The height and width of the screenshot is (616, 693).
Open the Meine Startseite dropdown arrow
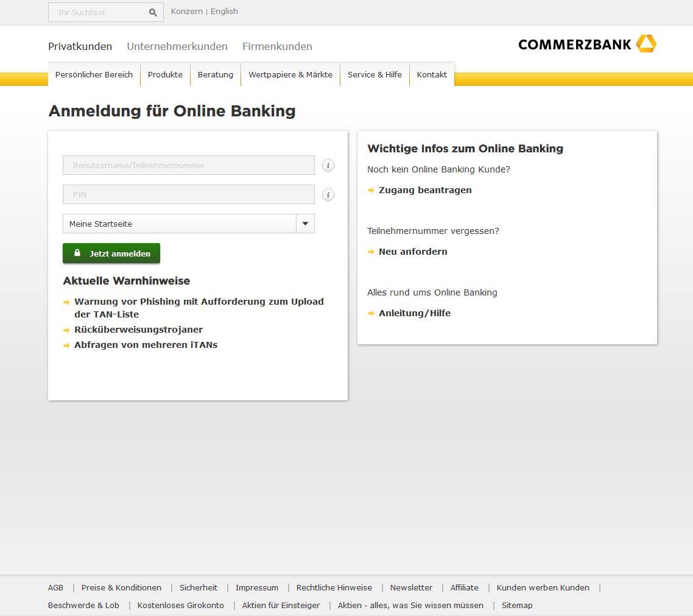[x=306, y=224]
